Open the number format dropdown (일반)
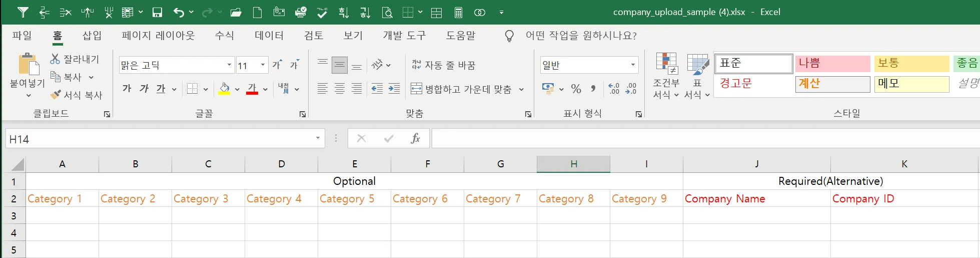 (x=633, y=65)
